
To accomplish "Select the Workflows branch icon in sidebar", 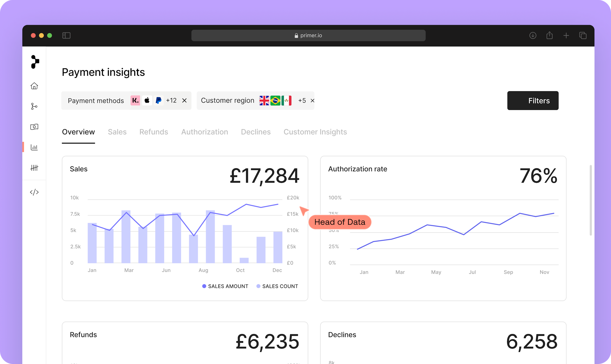I will [x=34, y=106].
